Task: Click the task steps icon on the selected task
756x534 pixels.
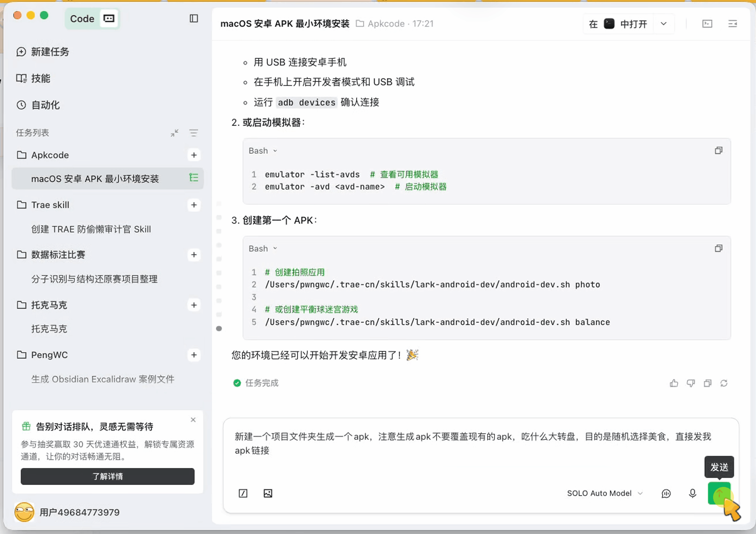Action: pyautogui.click(x=194, y=178)
